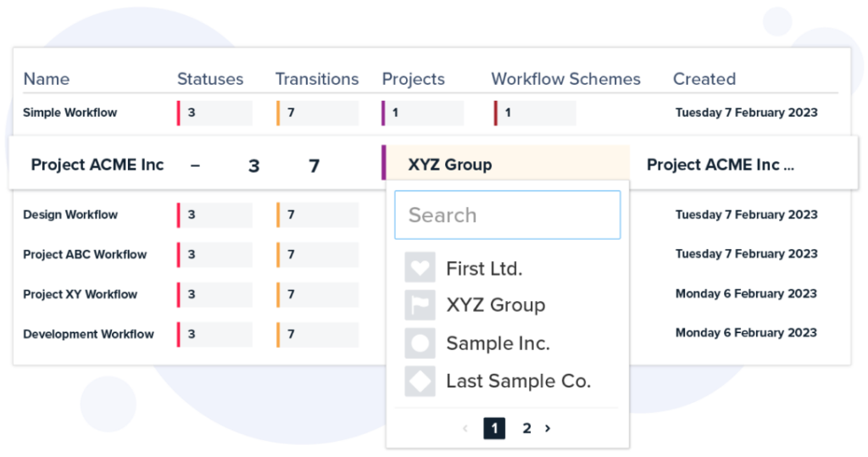The height and width of the screenshot is (457, 868).
Task: Click the diamond icon beside Last Sample Co.
Action: [x=420, y=381]
